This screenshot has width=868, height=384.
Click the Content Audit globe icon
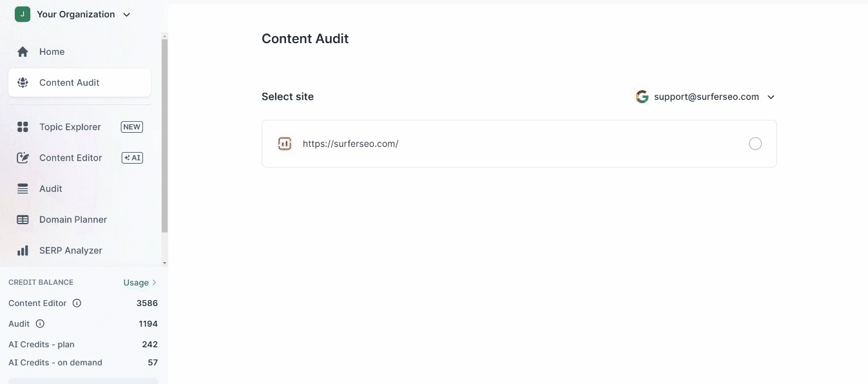pos(23,82)
